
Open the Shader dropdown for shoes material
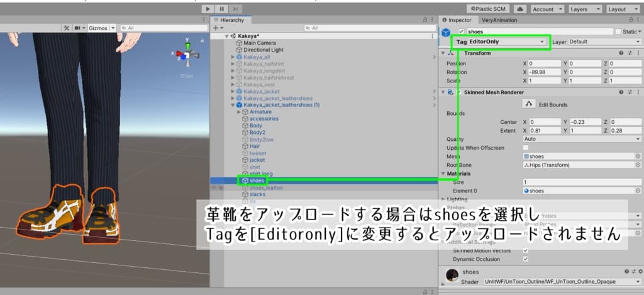click(x=562, y=282)
